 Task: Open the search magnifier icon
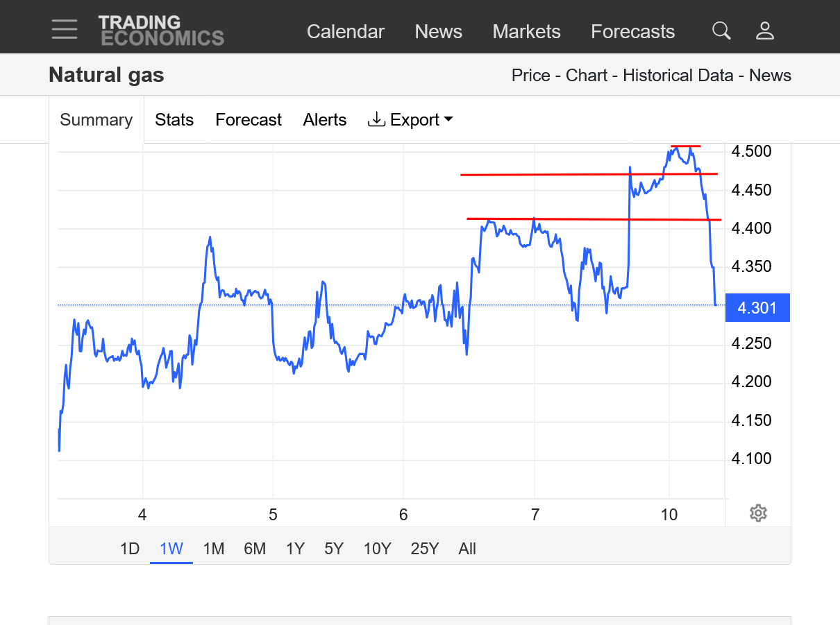tap(721, 31)
